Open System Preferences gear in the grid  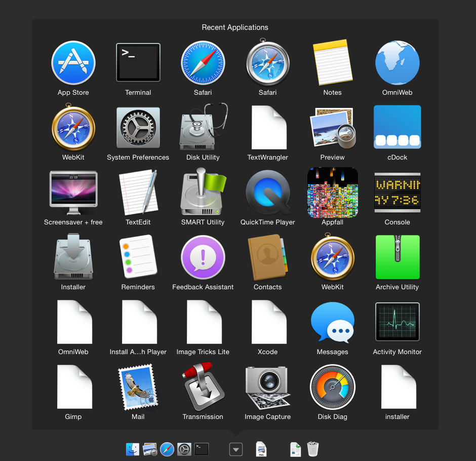(x=138, y=128)
